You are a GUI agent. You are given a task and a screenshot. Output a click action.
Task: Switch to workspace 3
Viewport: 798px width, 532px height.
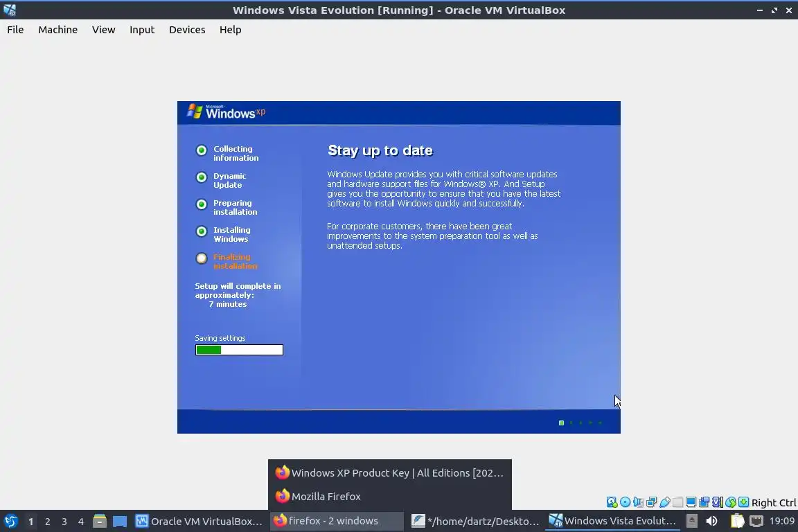click(x=64, y=522)
